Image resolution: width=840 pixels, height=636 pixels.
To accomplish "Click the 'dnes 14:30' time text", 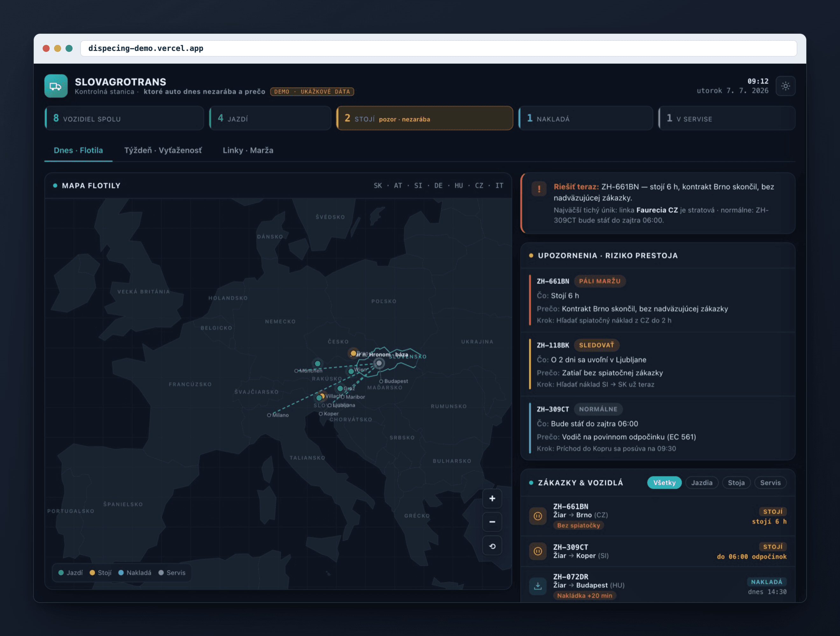I will 767,592.
